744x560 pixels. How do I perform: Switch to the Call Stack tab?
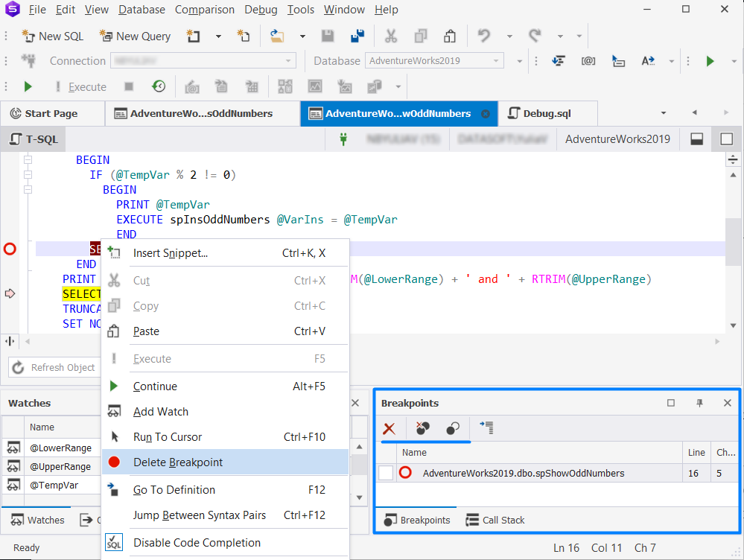point(495,520)
